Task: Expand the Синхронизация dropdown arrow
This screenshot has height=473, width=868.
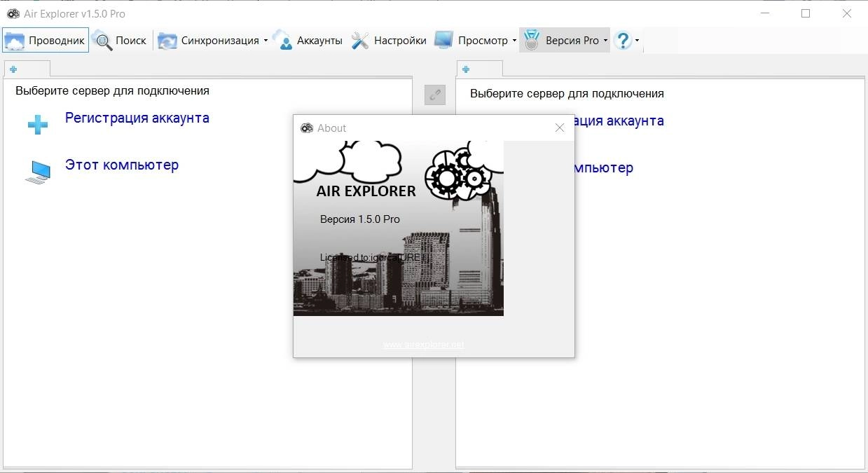Action: click(266, 41)
